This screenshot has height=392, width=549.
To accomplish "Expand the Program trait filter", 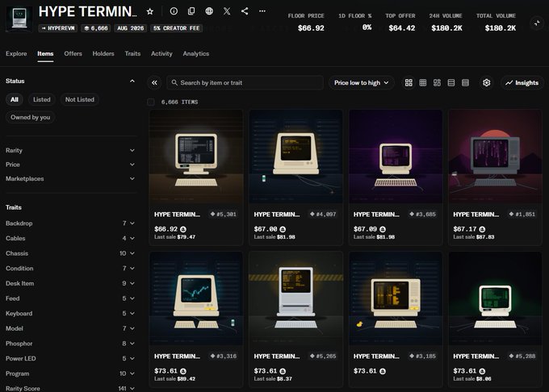I will click(x=70, y=373).
